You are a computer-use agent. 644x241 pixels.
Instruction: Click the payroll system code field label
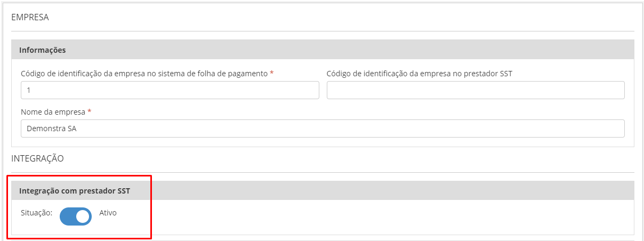point(144,74)
